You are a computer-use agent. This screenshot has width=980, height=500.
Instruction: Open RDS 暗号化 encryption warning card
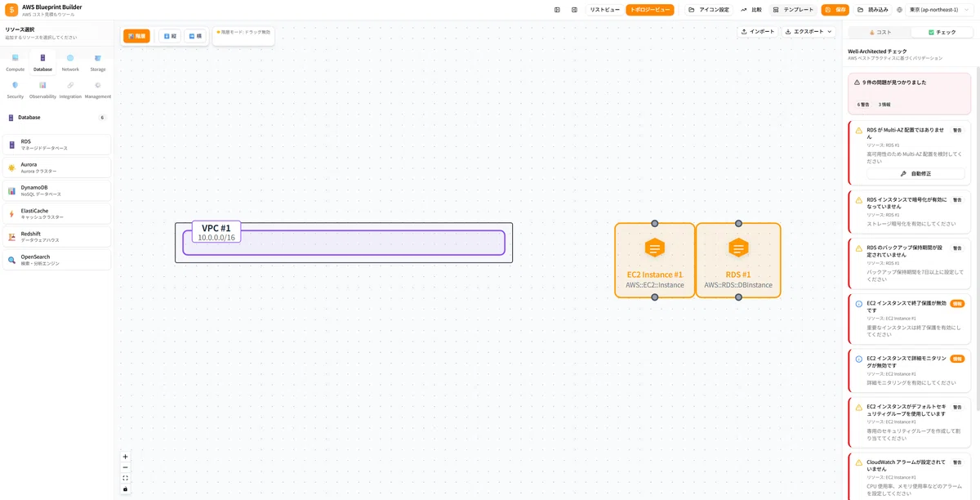[x=911, y=211]
